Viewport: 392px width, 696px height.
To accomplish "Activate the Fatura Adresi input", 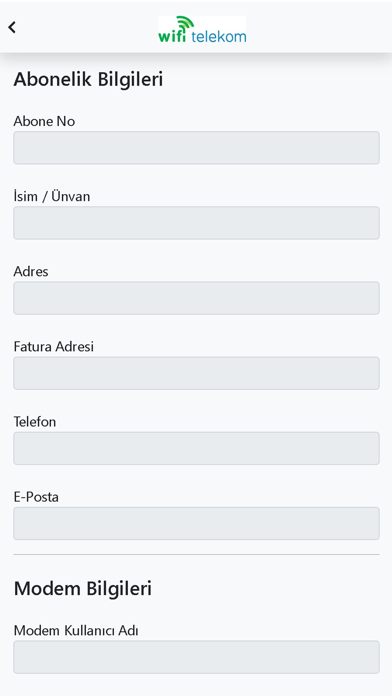I will tap(196, 373).
